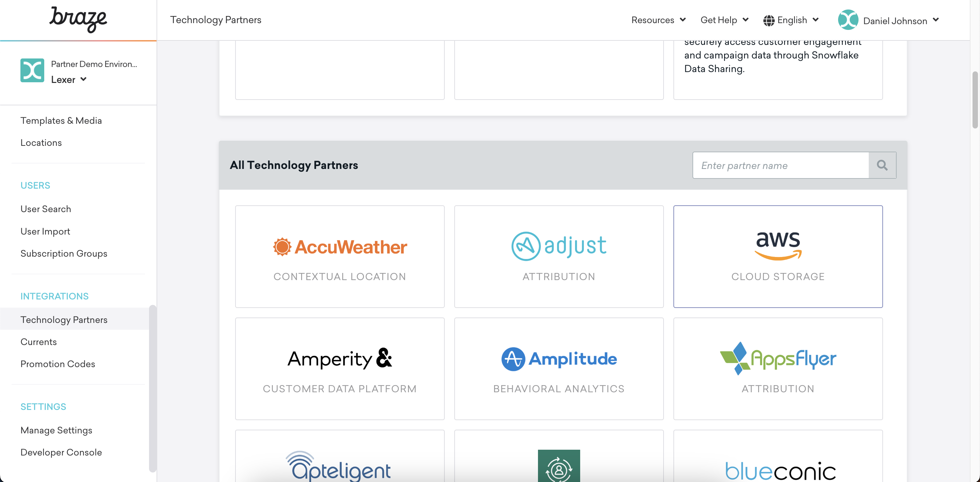Open the Amperity customer data platform card

point(339,368)
